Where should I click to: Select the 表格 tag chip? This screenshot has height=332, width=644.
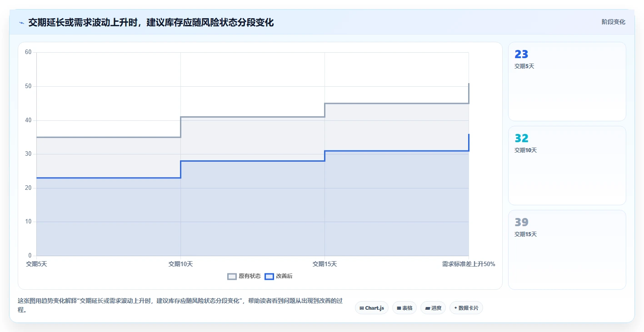point(404,308)
